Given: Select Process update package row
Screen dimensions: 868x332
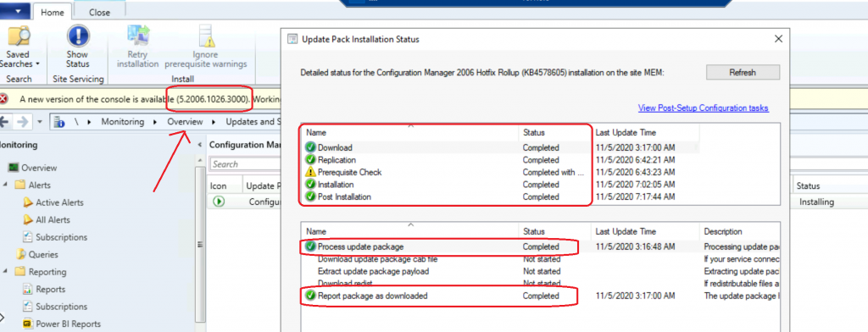Looking at the screenshot, I should click(540, 246).
